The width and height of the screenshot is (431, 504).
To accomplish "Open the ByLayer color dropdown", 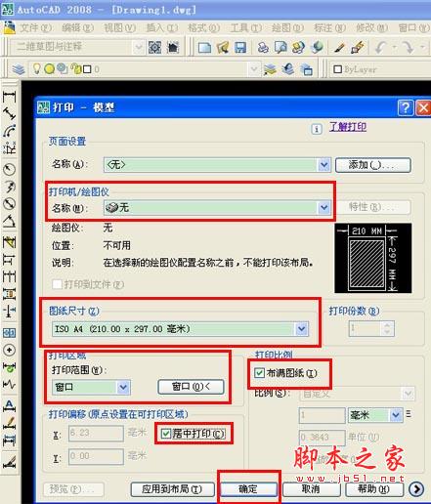I will point(379,69).
